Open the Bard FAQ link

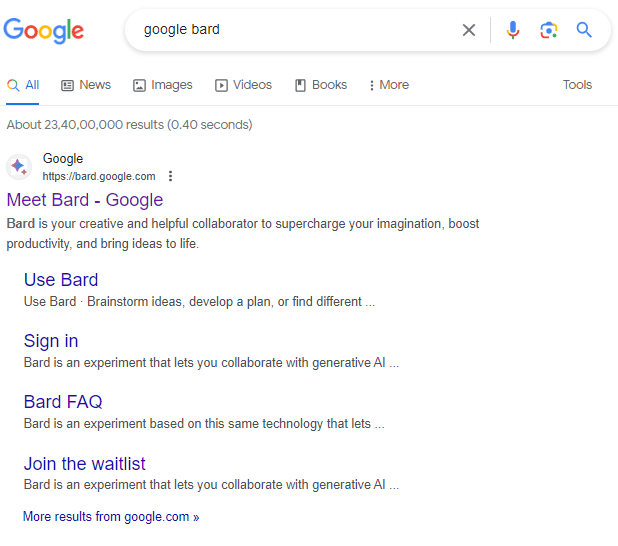click(63, 402)
